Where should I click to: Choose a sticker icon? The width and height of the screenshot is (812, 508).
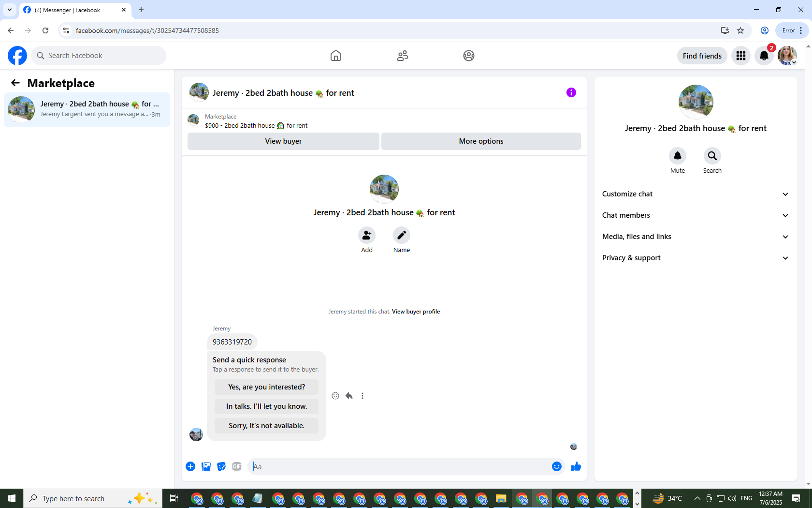pyautogui.click(x=221, y=466)
